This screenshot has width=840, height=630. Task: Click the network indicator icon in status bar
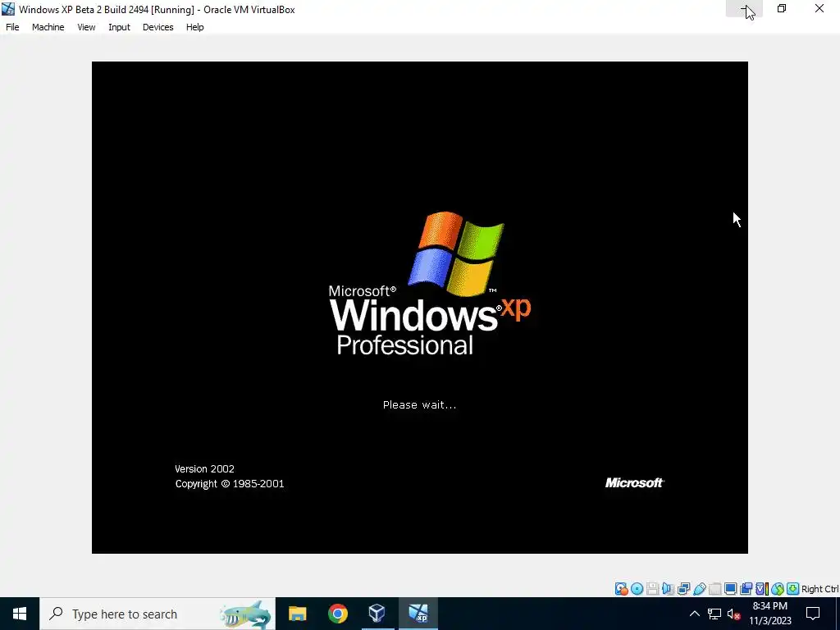click(683, 589)
